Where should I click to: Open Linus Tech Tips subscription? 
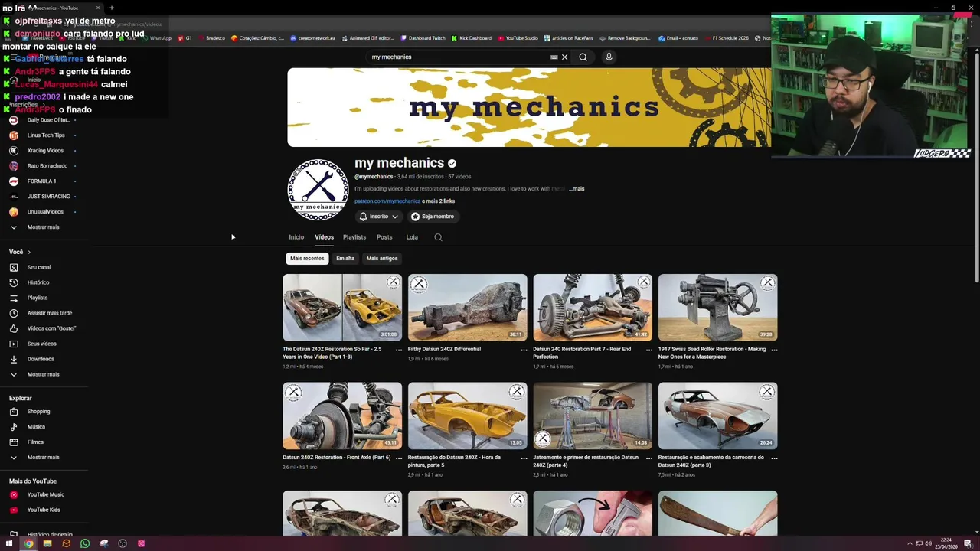point(44,135)
